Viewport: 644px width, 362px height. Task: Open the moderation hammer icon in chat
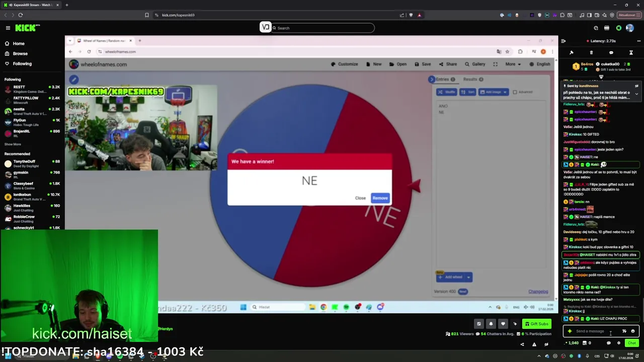click(572, 52)
